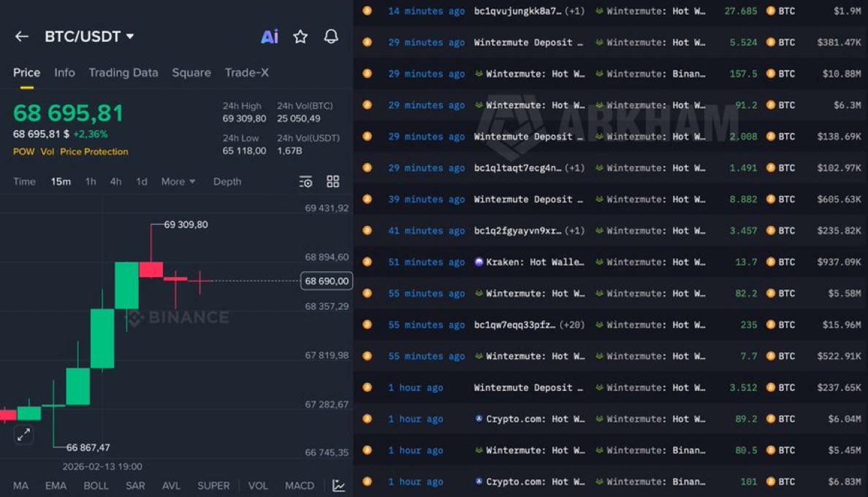Switch chart to Depth view
The image size is (868, 497).
tap(227, 181)
